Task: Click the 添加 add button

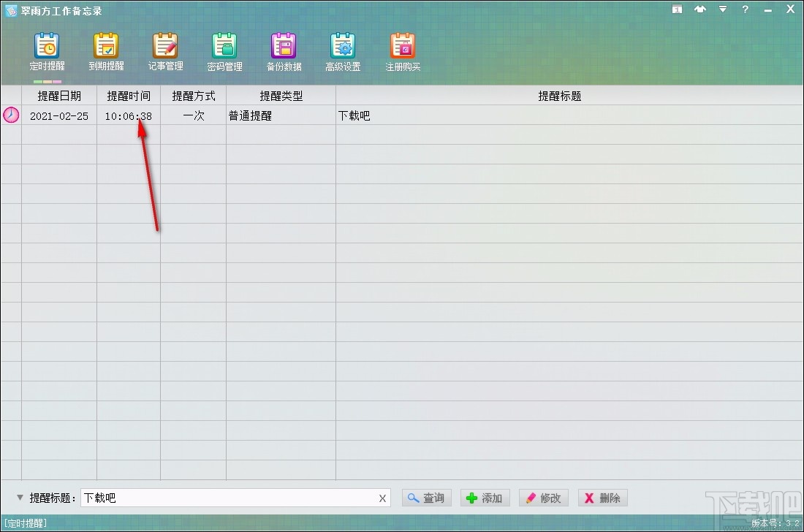Action: 485,498
